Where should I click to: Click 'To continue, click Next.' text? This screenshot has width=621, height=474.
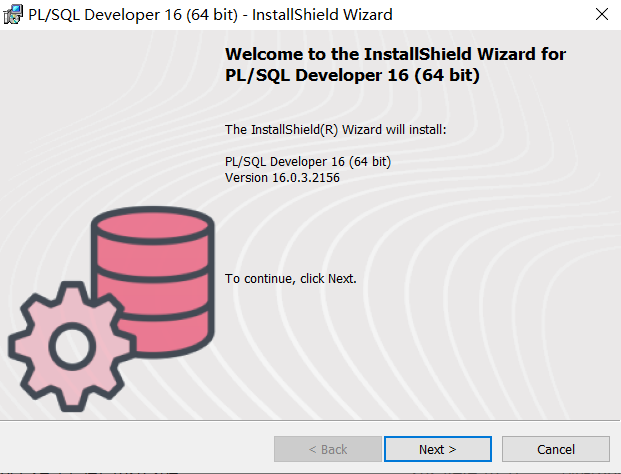[291, 278]
